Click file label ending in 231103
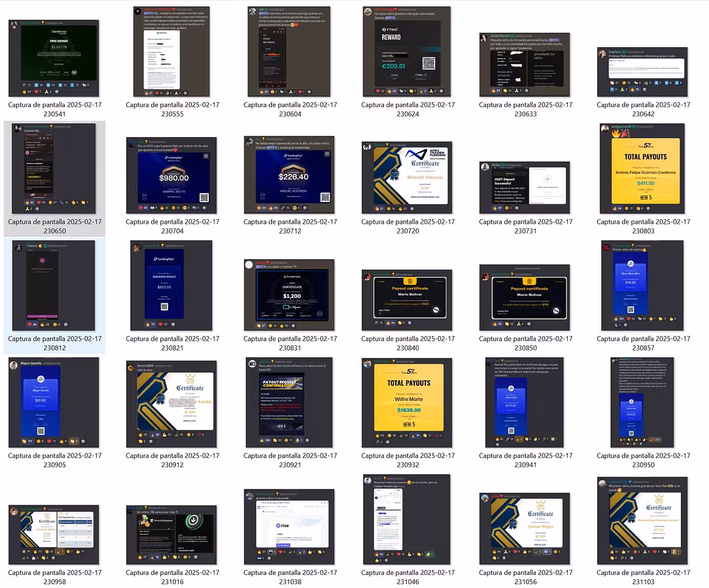 643,577
